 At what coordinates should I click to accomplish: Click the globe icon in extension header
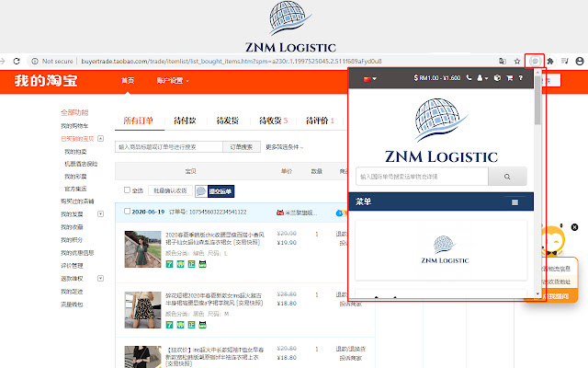[x=497, y=77]
